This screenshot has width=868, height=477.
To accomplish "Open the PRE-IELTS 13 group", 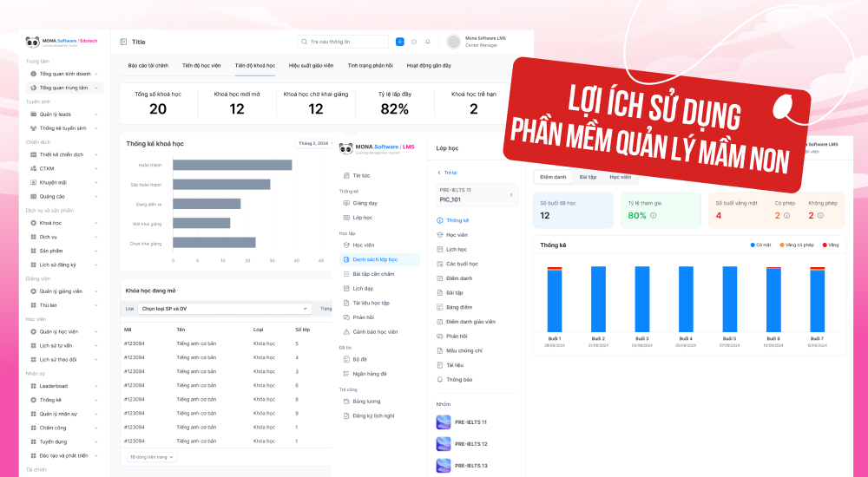I will click(x=463, y=466).
